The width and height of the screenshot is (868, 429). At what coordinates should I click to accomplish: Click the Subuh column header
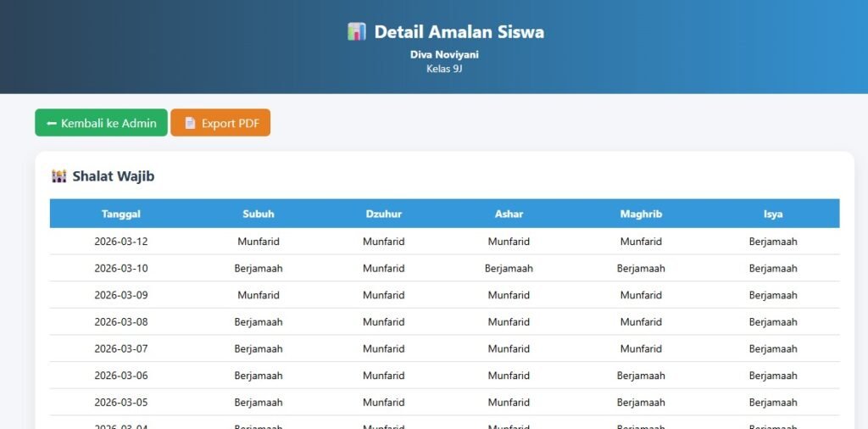pyautogui.click(x=259, y=214)
